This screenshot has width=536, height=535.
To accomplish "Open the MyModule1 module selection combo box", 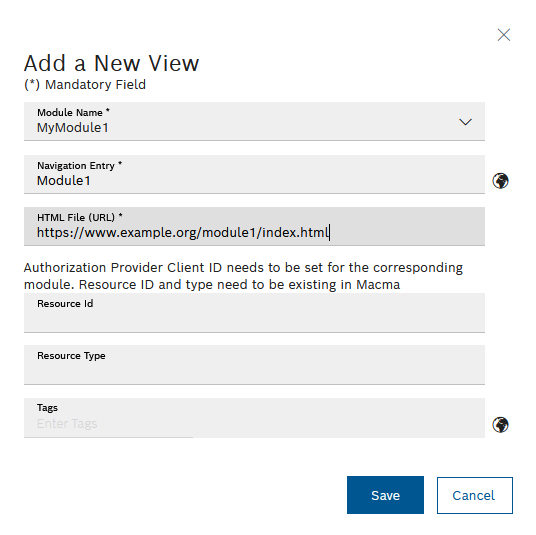I will [x=254, y=121].
